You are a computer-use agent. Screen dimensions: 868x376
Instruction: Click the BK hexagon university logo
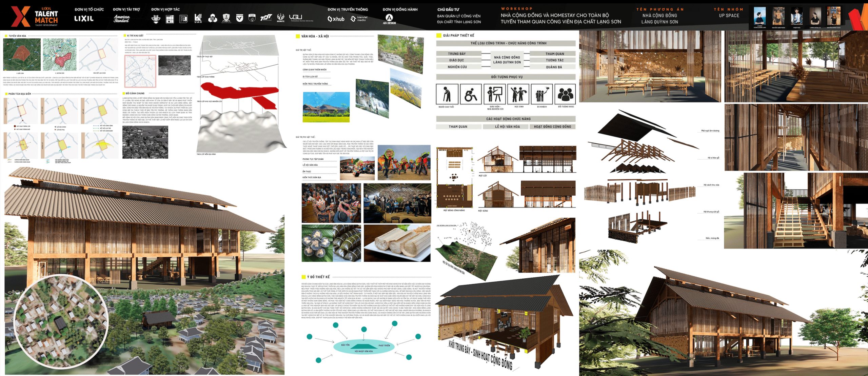(213, 18)
